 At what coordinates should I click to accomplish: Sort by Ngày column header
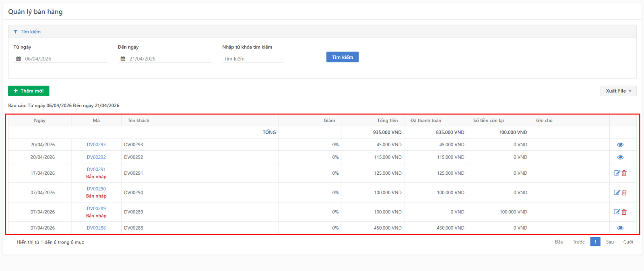tap(40, 120)
